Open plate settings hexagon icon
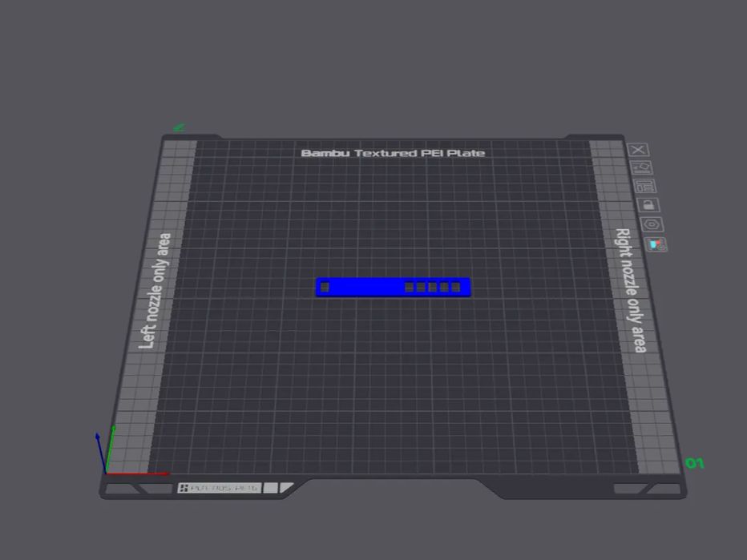 click(652, 224)
